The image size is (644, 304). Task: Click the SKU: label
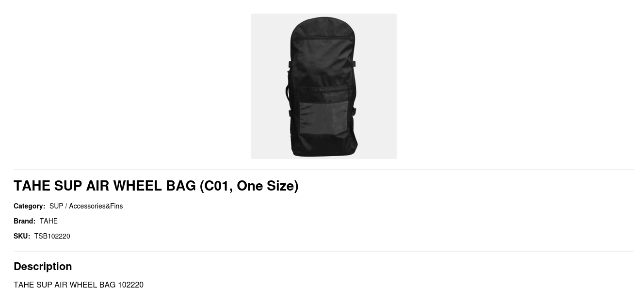click(x=22, y=236)
